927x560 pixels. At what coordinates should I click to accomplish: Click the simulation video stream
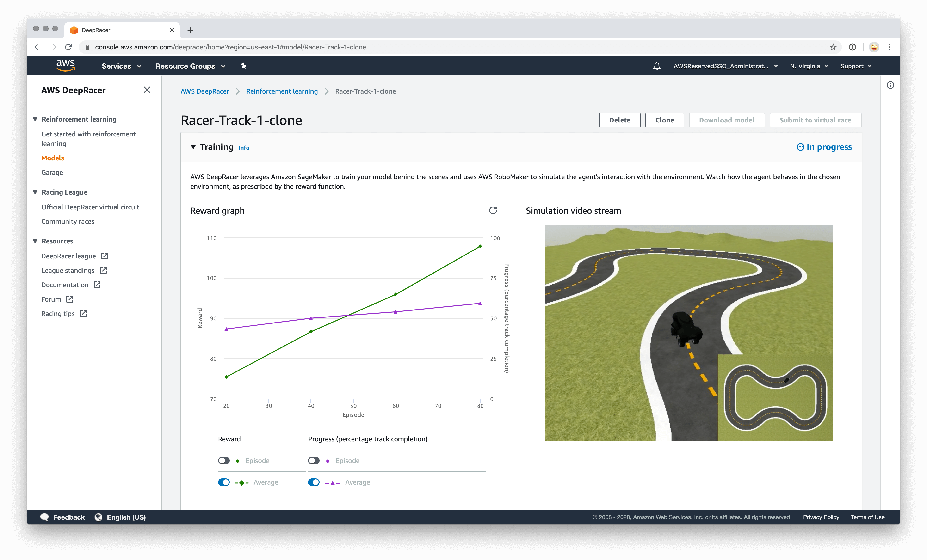coord(688,332)
